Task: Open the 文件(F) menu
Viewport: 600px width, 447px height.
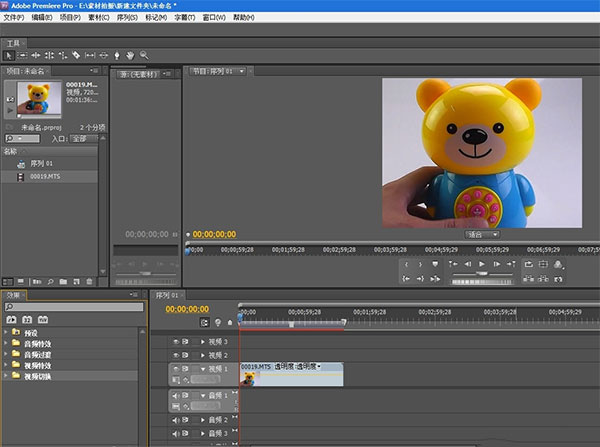Action: pyautogui.click(x=13, y=17)
